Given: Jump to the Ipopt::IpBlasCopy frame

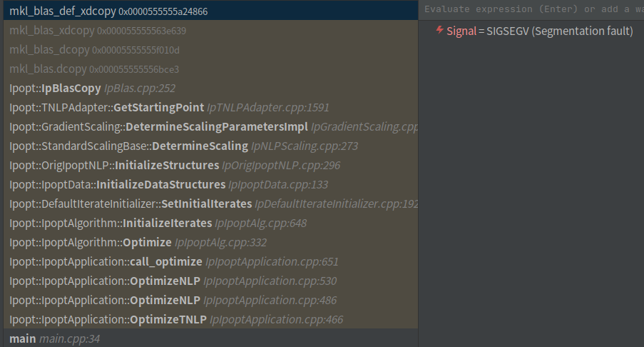Looking at the screenshot, I should click(x=92, y=89).
